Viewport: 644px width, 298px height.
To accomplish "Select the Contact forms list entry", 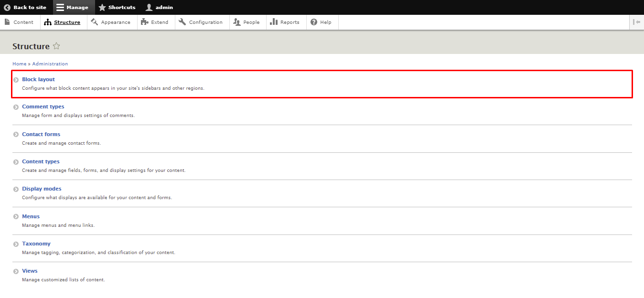I will (41, 134).
